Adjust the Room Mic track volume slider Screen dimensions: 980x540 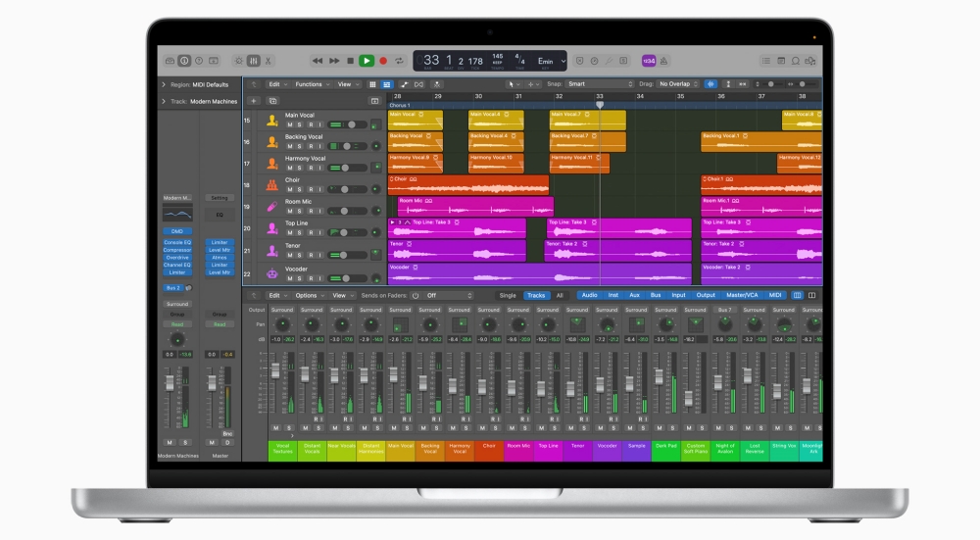click(347, 211)
